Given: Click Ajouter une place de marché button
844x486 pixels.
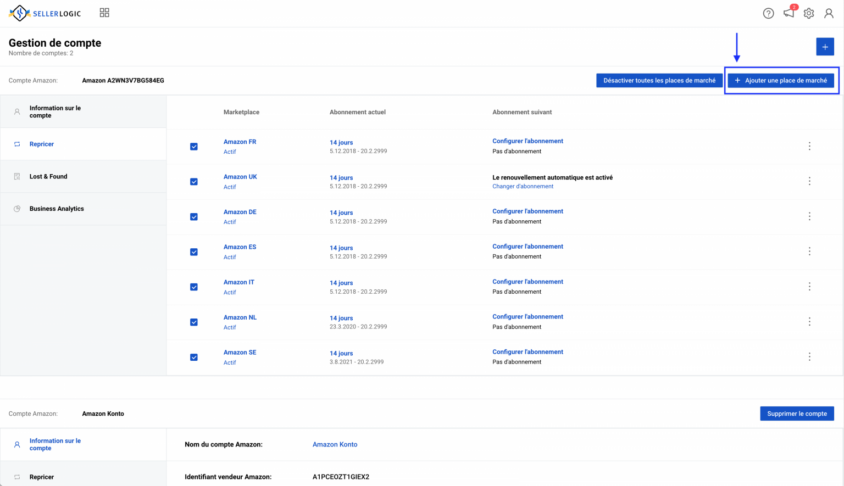Looking at the screenshot, I should tap(780, 80).
